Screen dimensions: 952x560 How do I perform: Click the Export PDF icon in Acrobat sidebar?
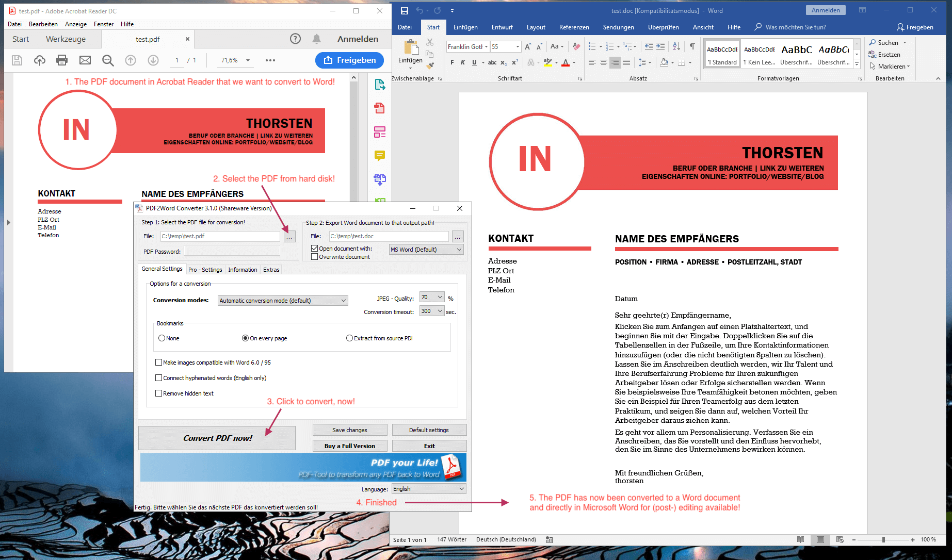pyautogui.click(x=380, y=85)
